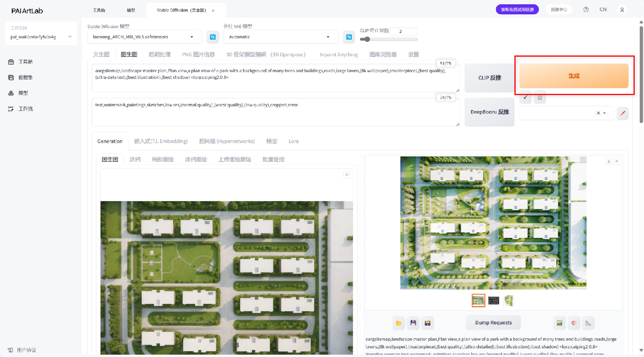Click the 数据集 sidebar icon

click(x=11, y=78)
